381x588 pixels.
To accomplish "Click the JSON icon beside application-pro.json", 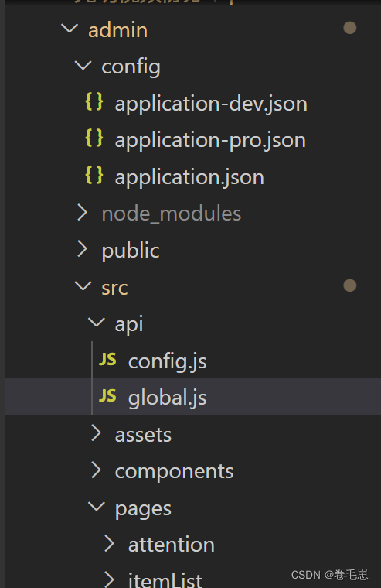I will tap(94, 138).
